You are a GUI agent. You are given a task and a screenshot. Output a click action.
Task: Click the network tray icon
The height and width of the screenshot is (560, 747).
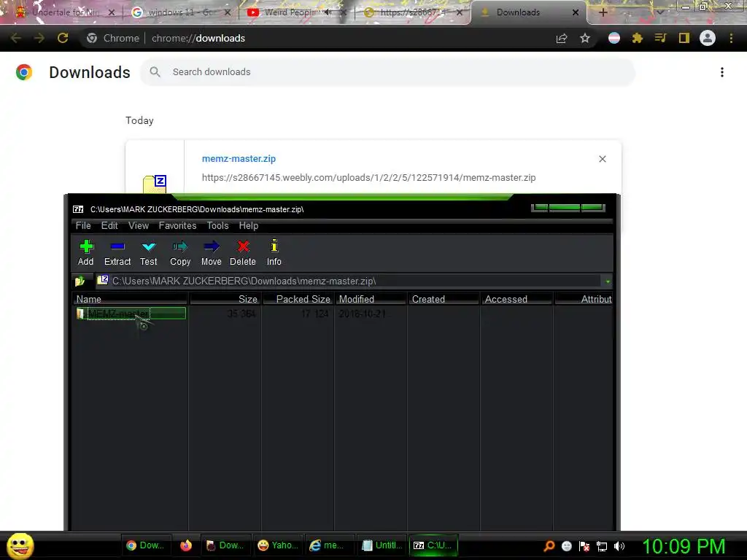pyautogui.click(x=602, y=546)
